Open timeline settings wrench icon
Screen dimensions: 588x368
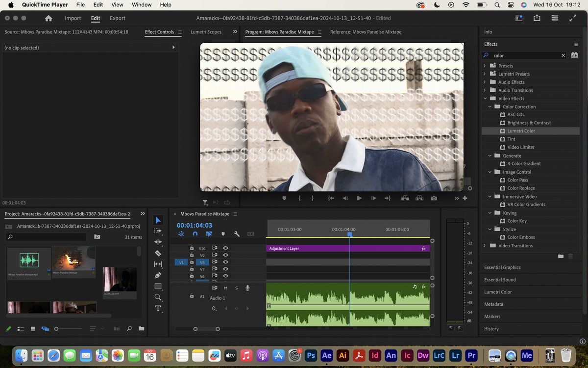(x=237, y=234)
